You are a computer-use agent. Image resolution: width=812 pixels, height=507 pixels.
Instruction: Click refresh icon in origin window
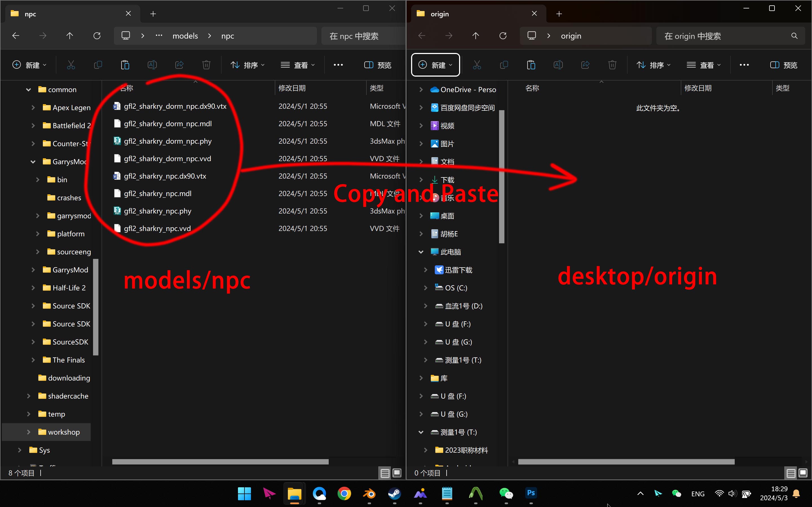pos(503,36)
